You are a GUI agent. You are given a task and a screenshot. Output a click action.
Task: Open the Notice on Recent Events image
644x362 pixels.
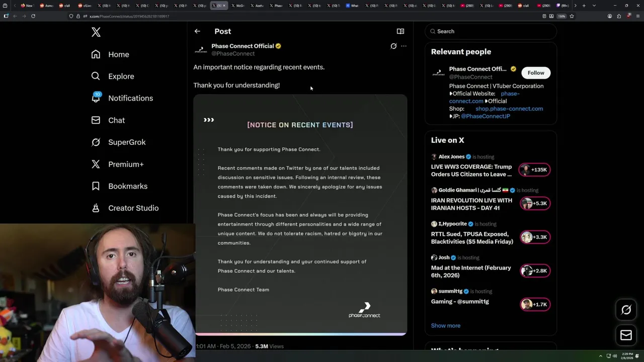pos(300,215)
